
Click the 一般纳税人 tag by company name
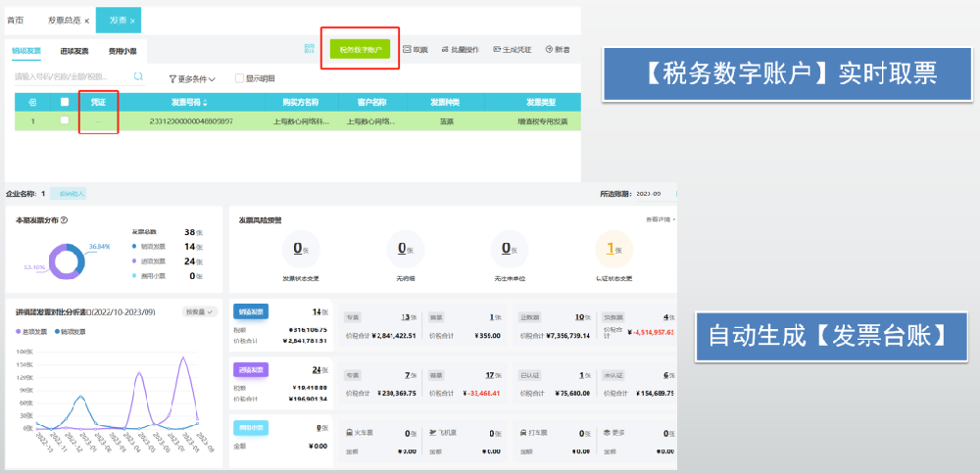pos(69,194)
